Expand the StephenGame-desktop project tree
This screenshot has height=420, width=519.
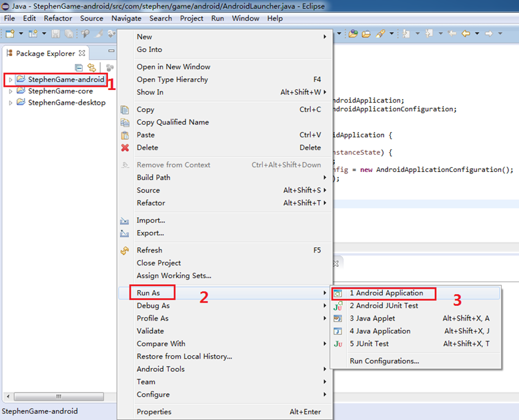click(x=10, y=103)
